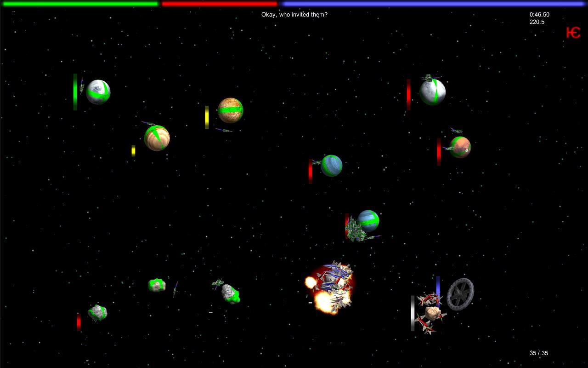
Task: Click the tall green bar beside the white planet
Action: (75, 92)
